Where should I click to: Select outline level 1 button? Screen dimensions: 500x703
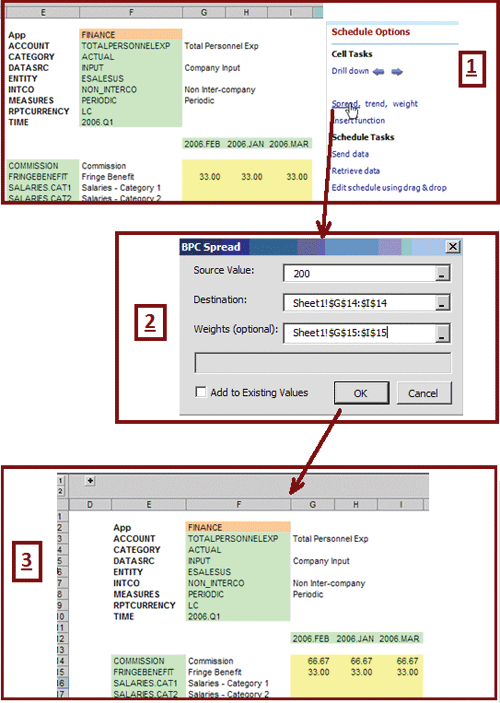[61, 480]
